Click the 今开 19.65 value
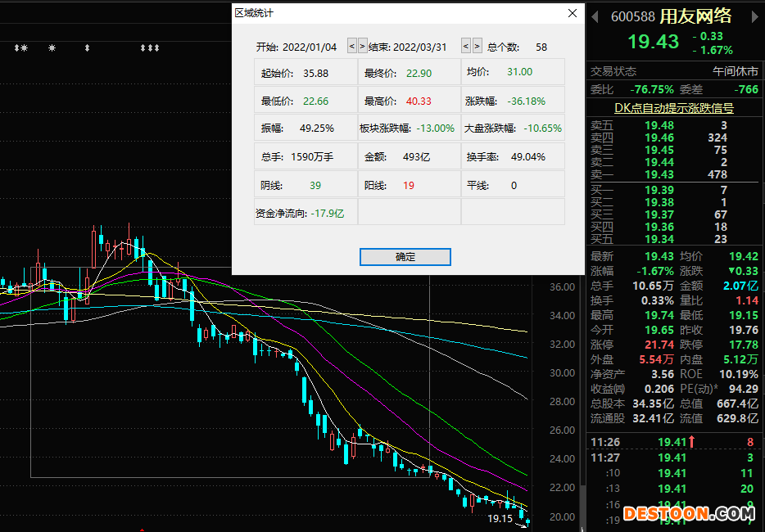 click(x=659, y=330)
